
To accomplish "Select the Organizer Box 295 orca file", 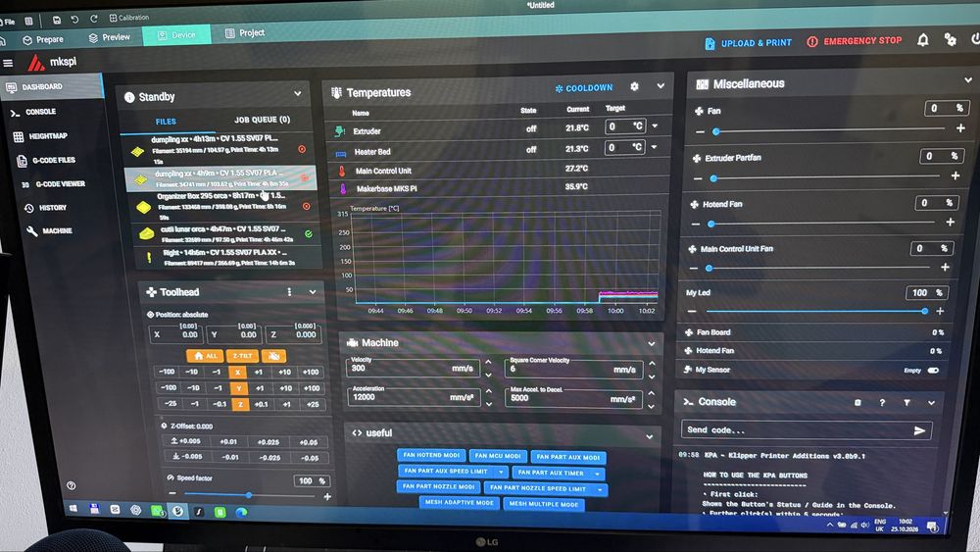I will click(223, 206).
